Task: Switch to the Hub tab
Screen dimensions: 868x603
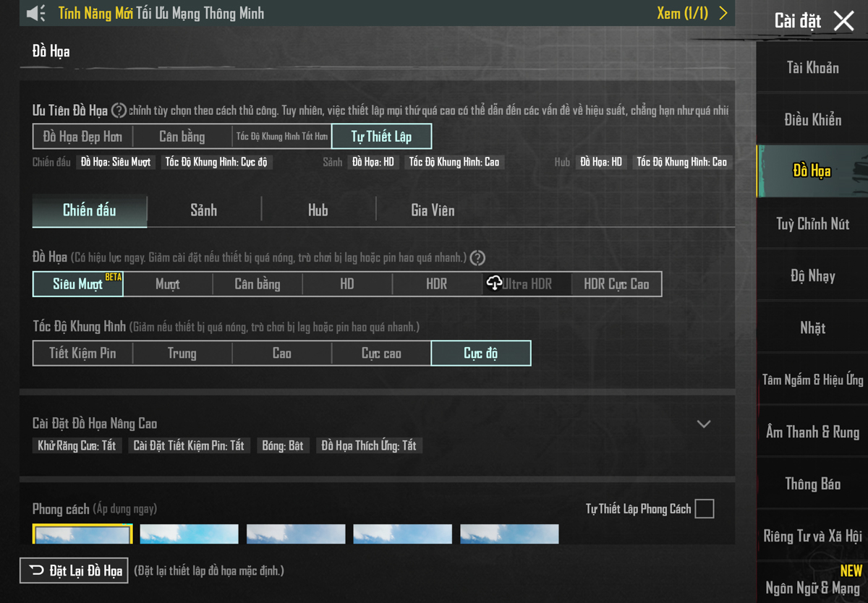Action: pos(318,210)
